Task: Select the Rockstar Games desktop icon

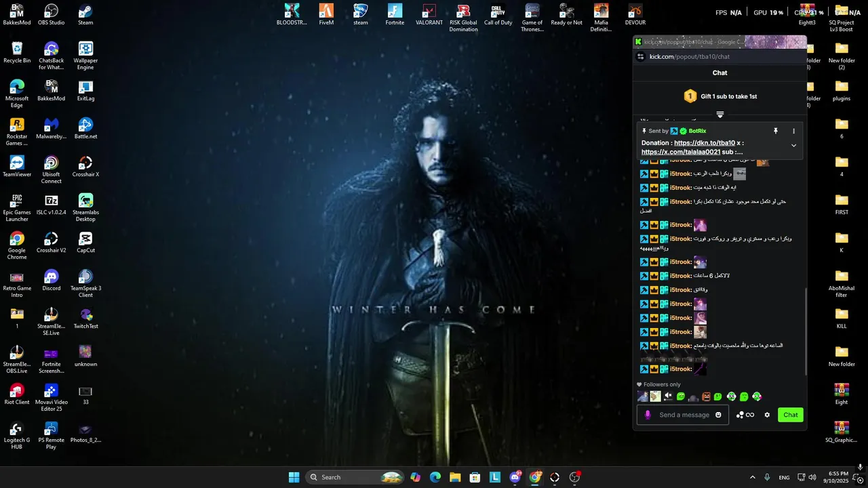Action: click(x=17, y=131)
